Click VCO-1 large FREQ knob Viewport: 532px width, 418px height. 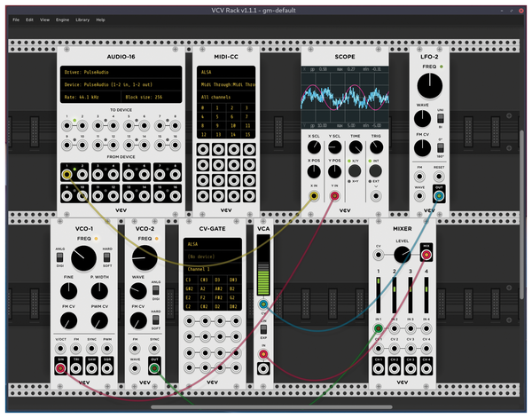[x=83, y=258]
